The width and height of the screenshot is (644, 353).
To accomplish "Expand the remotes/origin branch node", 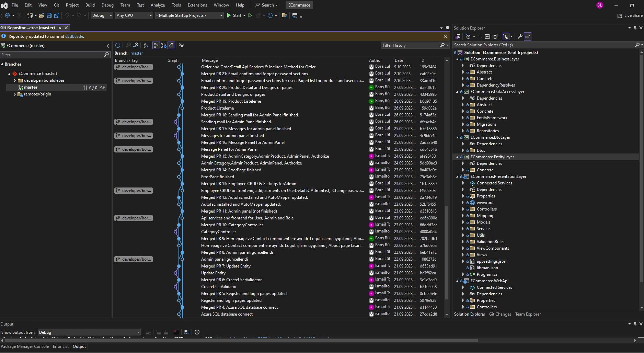I will [15, 94].
